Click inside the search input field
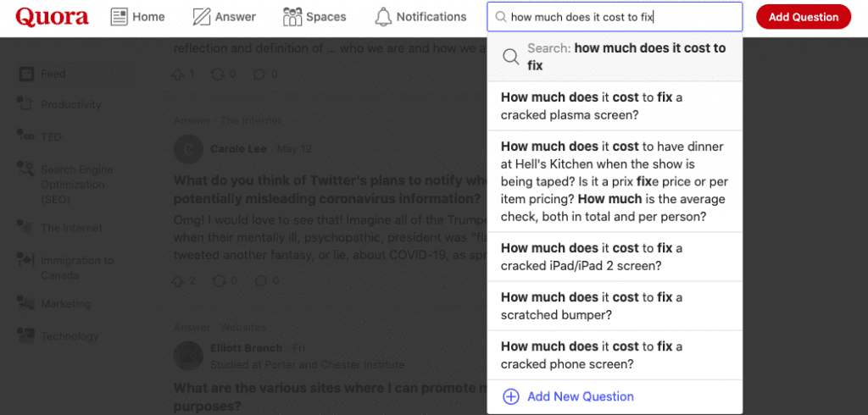 point(615,17)
